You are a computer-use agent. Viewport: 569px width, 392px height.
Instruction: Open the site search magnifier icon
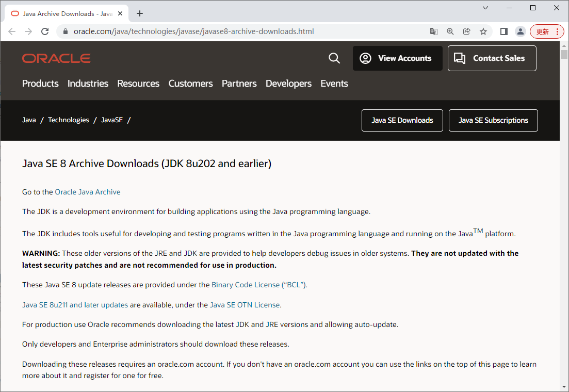[334, 58]
